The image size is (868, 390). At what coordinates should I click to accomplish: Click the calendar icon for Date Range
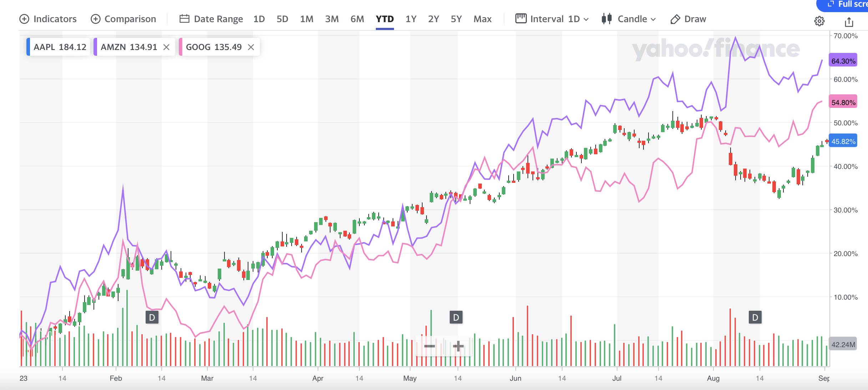click(184, 19)
